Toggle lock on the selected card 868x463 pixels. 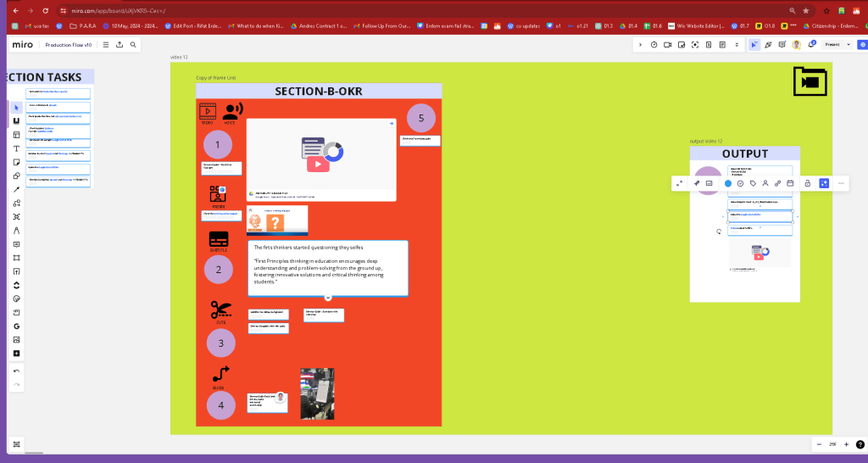coord(807,183)
